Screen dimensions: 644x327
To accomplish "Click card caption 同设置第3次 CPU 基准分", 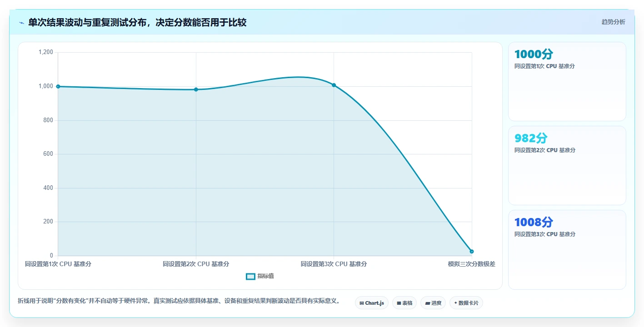I will tap(544, 234).
